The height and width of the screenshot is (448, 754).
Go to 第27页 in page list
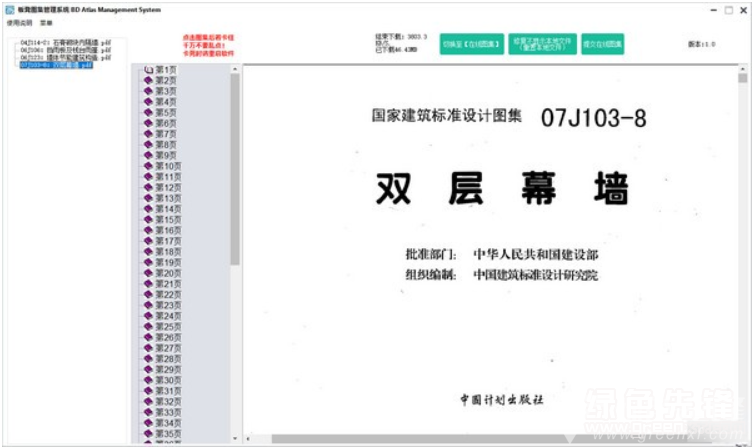[x=168, y=348]
